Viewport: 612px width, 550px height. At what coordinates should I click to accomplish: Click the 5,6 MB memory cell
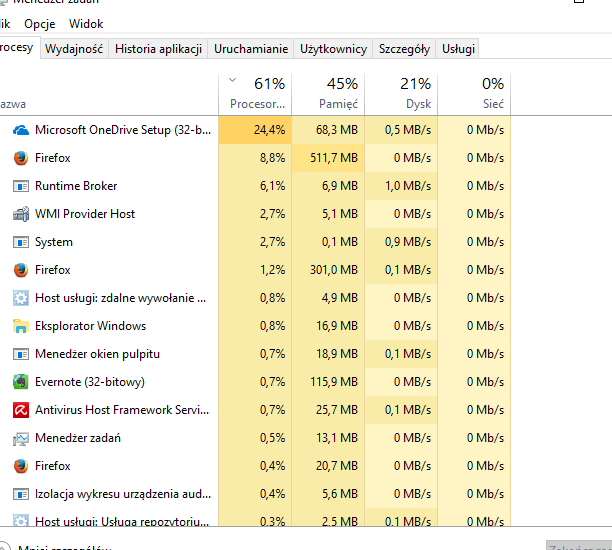point(328,494)
